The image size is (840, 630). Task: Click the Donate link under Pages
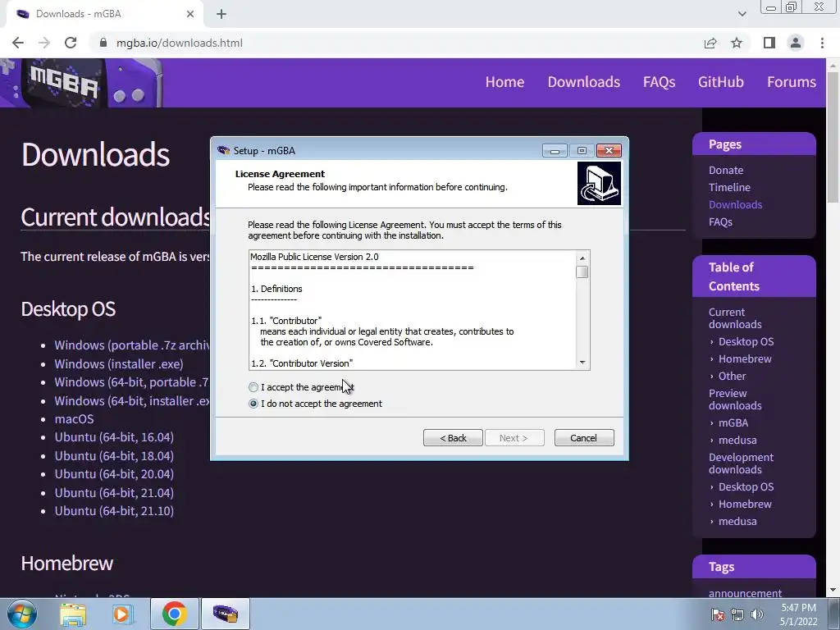(726, 171)
